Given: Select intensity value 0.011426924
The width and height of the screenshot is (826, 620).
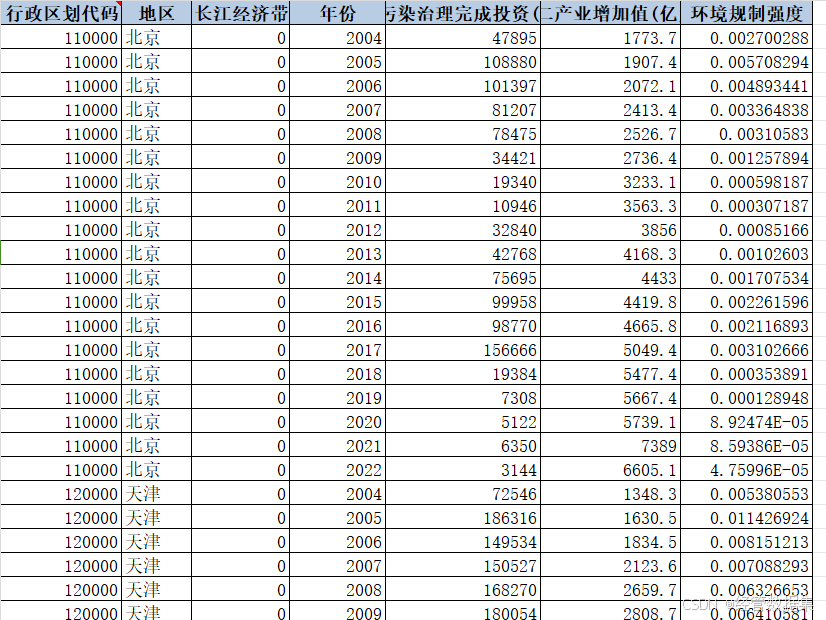Looking at the screenshot, I should point(746,518).
